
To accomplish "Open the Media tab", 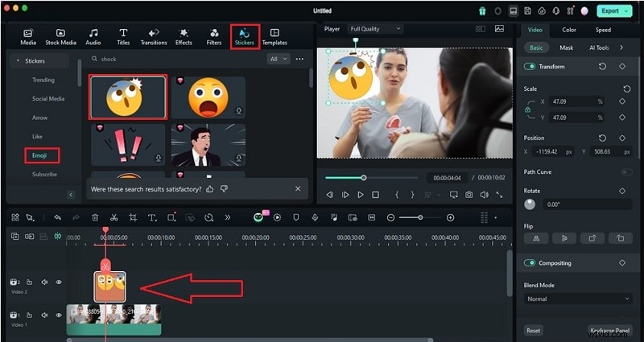I will point(28,37).
